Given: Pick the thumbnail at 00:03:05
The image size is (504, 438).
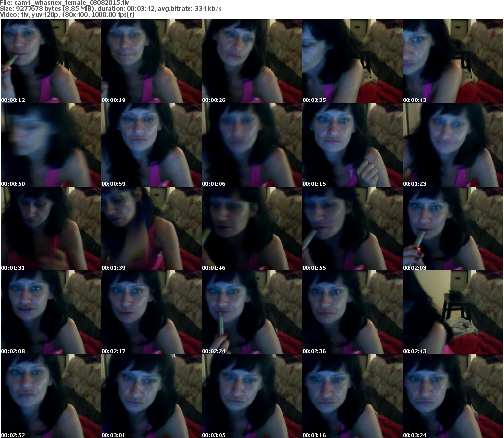Looking at the screenshot, I should pyautogui.click(x=252, y=396).
